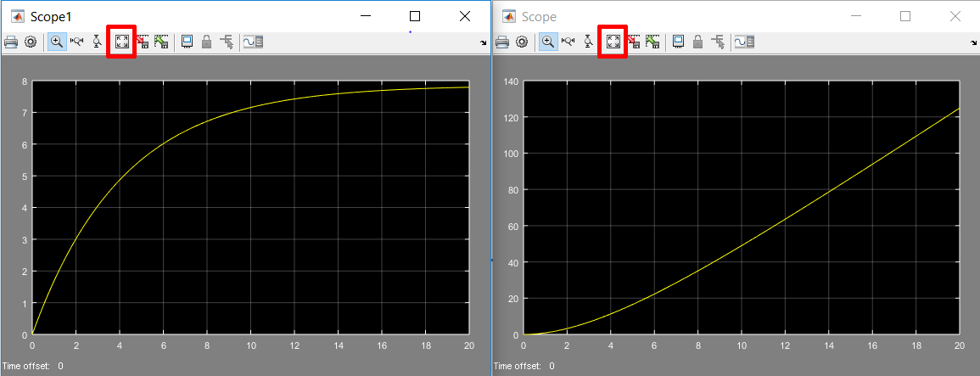This screenshot has width=980, height=376.
Task: Click Time Scope waveform icon in Scope window
Action: [x=744, y=42]
